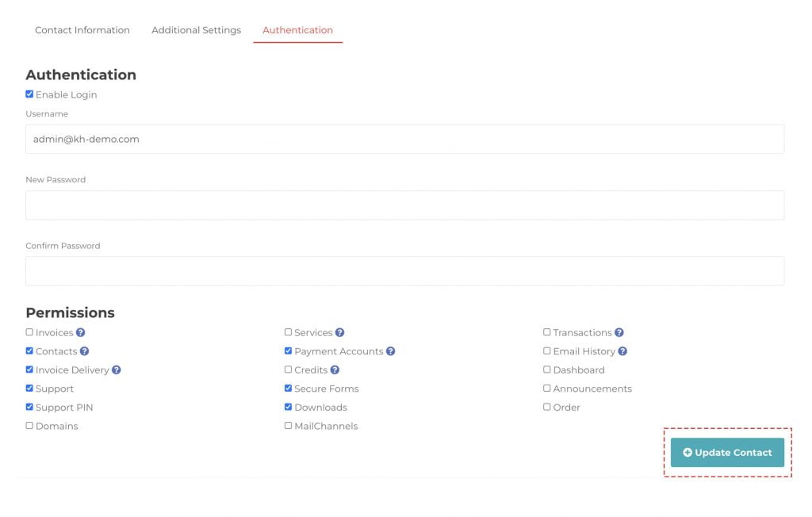Disable the Contacts permission checkbox
Screen dimensions: 812x517
pos(29,350)
